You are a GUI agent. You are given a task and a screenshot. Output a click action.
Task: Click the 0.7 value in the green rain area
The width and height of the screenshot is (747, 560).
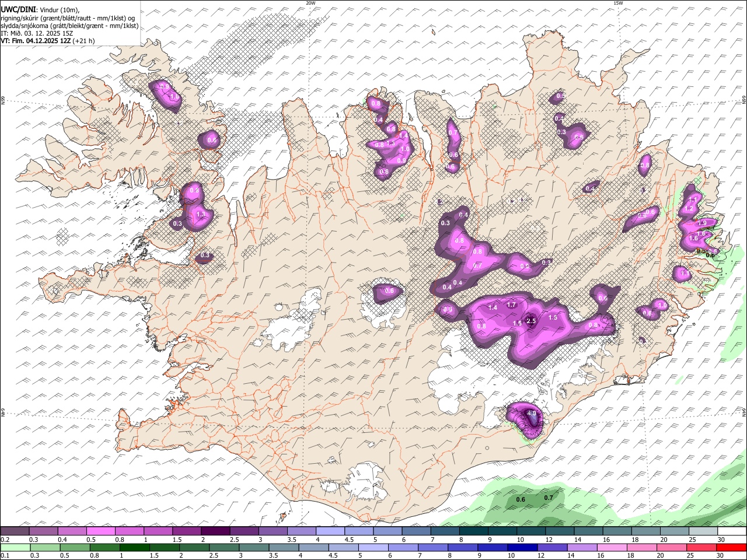(549, 498)
